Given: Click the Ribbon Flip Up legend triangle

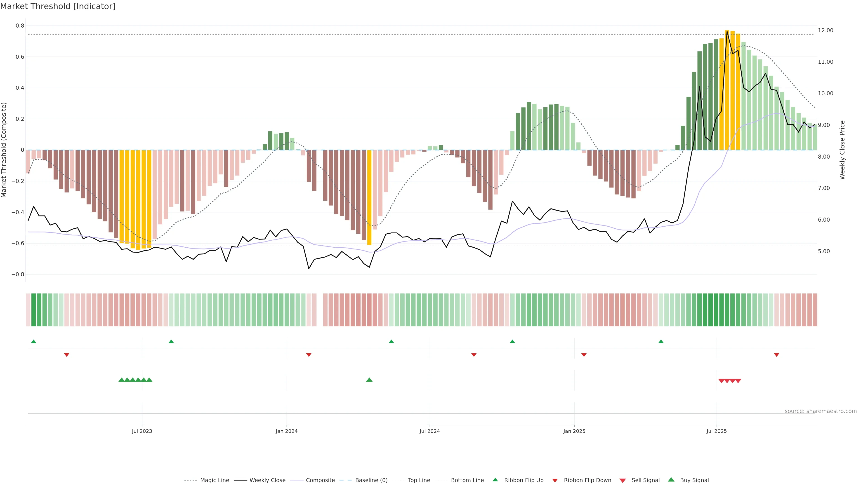Looking at the screenshot, I should point(495,480).
